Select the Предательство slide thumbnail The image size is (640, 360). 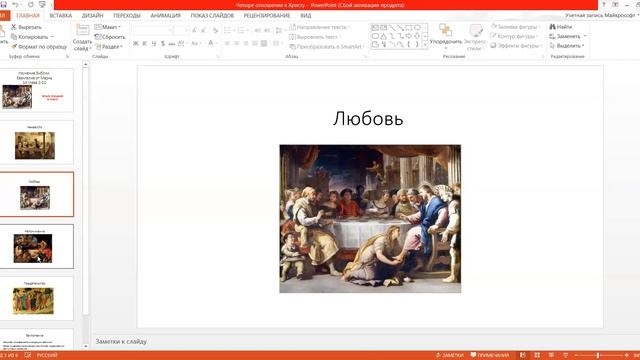click(x=37, y=298)
